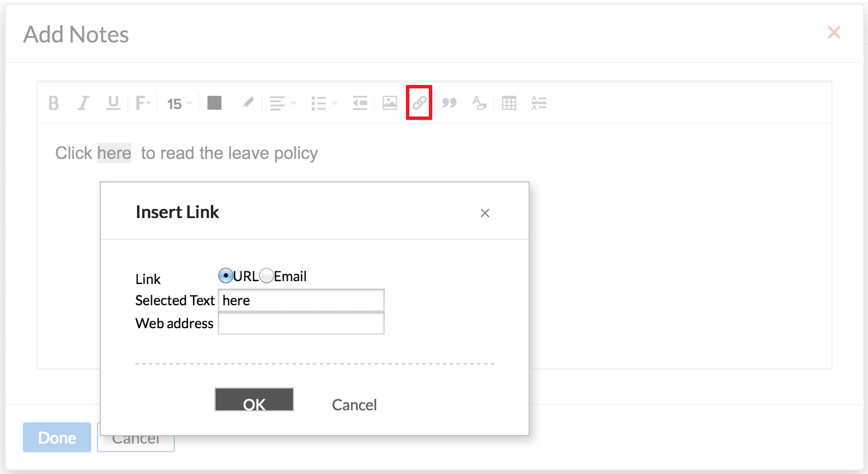The width and height of the screenshot is (868, 474).
Task: Insert an image using the picture icon
Action: point(390,103)
